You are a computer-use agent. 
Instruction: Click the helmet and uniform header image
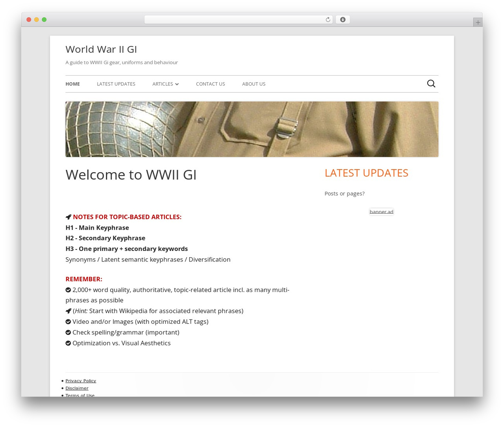pos(252,129)
